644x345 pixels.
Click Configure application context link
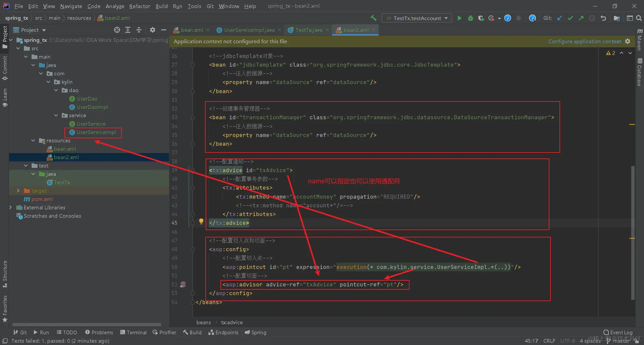tap(585, 42)
